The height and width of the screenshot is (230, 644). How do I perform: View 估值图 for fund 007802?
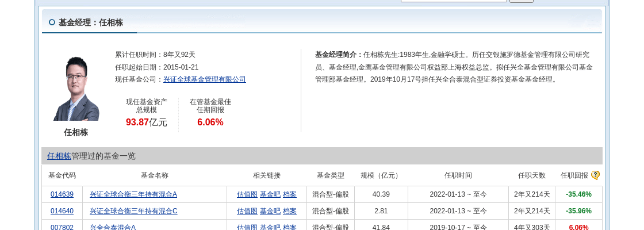247,227
